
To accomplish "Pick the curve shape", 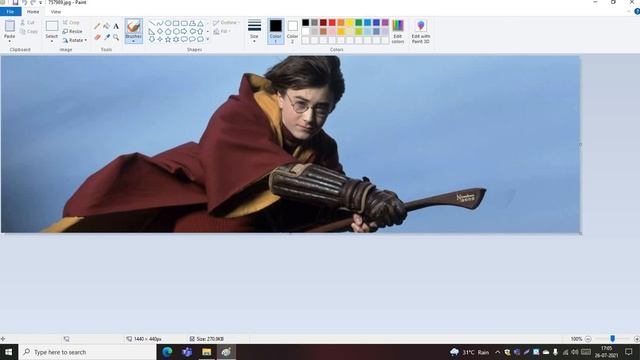I will point(160,23).
